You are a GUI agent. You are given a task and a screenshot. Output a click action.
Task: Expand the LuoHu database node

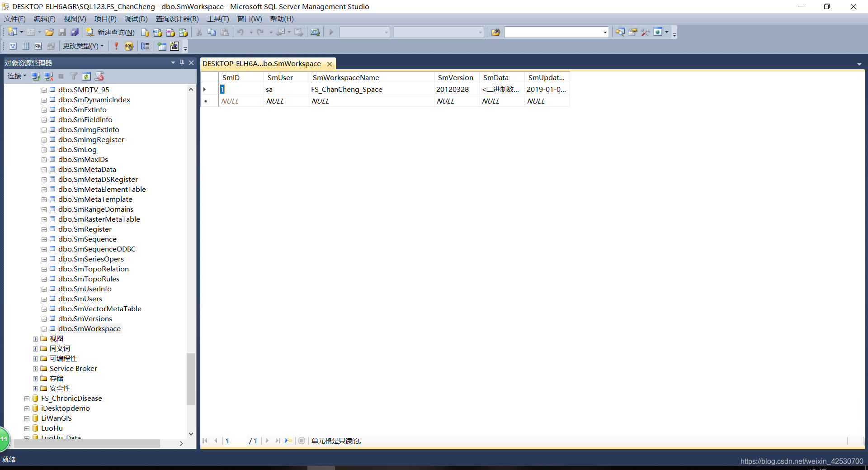tap(27, 428)
